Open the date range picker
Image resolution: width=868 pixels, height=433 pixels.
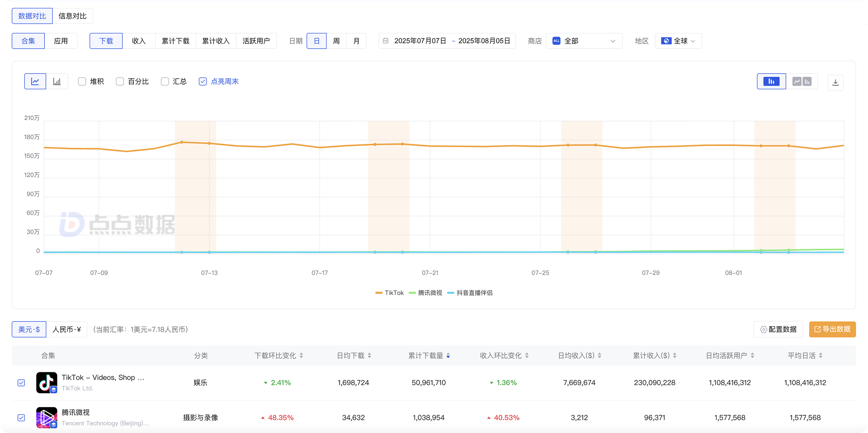point(447,41)
